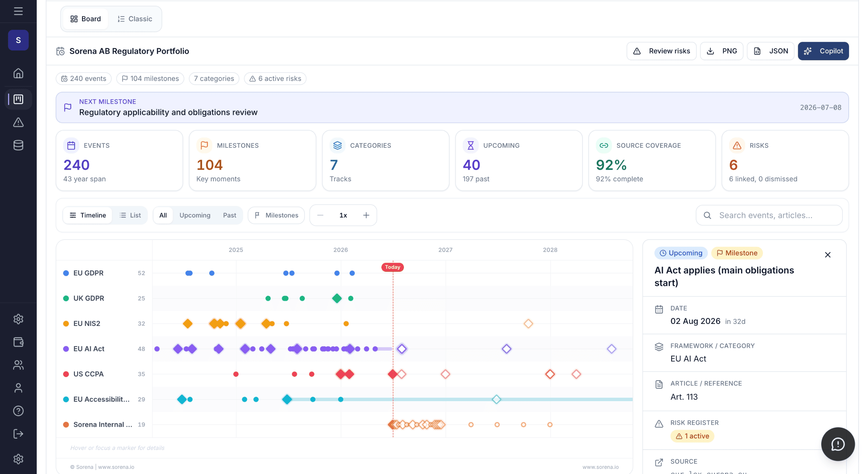Click the 104 milestones chip

click(x=150, y=79)
